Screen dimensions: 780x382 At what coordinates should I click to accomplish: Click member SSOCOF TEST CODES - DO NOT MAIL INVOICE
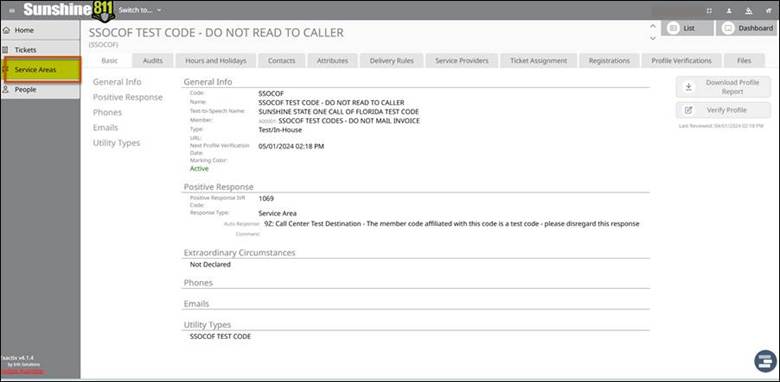point(349,120)
